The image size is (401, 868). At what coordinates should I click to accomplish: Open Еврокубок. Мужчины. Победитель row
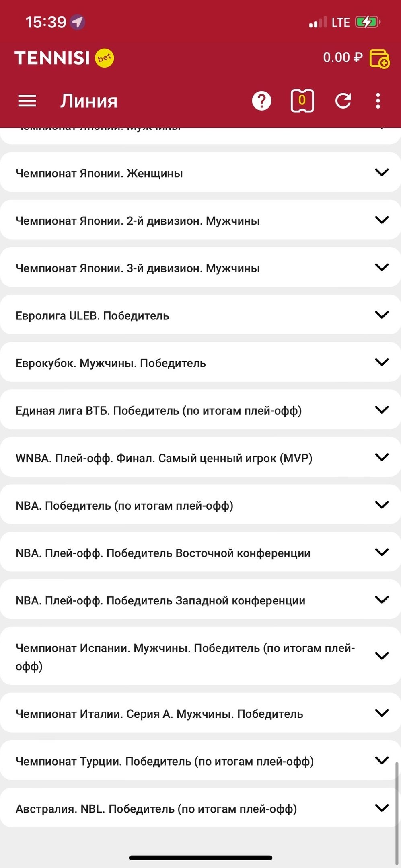111,363
